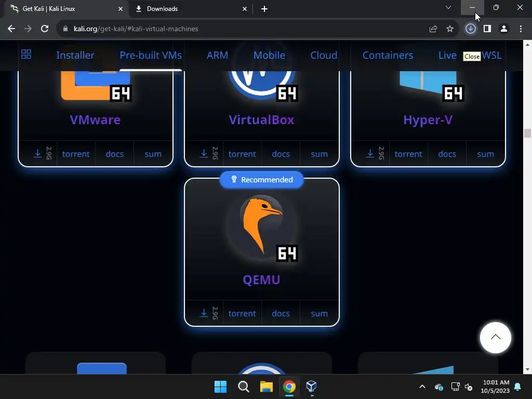Go to the Cloud section
The width and height of the screenshot is (532, 399).
pos(324,55)
